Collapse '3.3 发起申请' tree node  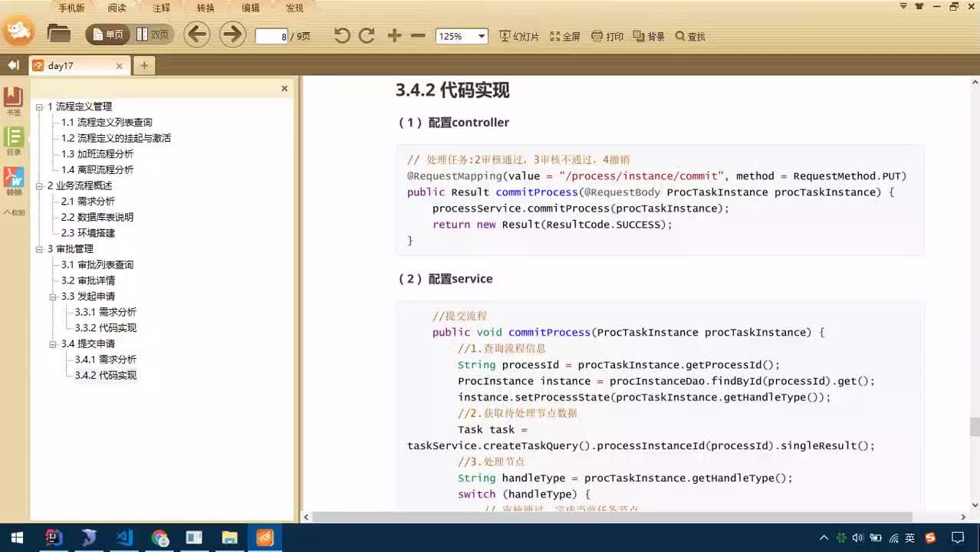[x=53, y=297]
